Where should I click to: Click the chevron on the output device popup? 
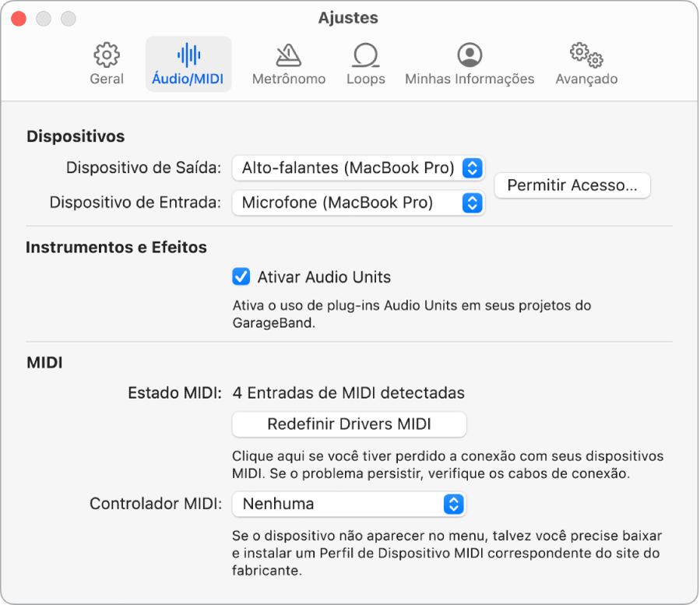pos(473,168)
